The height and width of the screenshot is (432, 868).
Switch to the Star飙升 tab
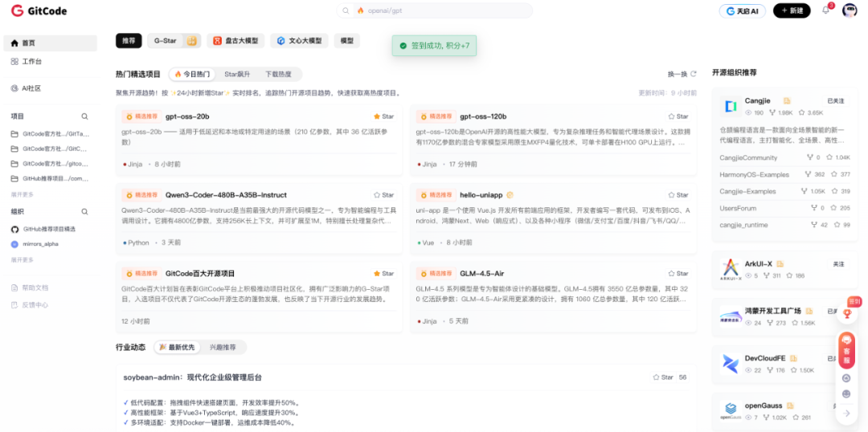pos(237,74)
